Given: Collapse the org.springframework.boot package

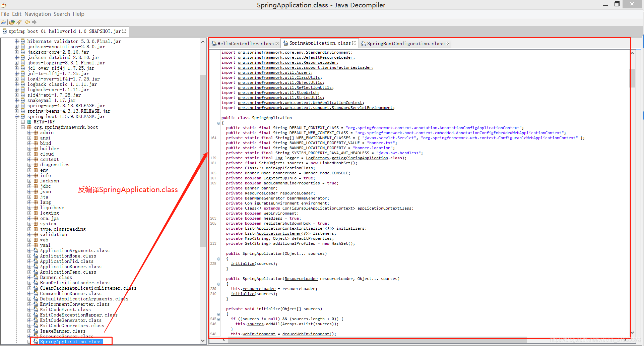Looking at the screenshot, I should (x=23, y=127).
